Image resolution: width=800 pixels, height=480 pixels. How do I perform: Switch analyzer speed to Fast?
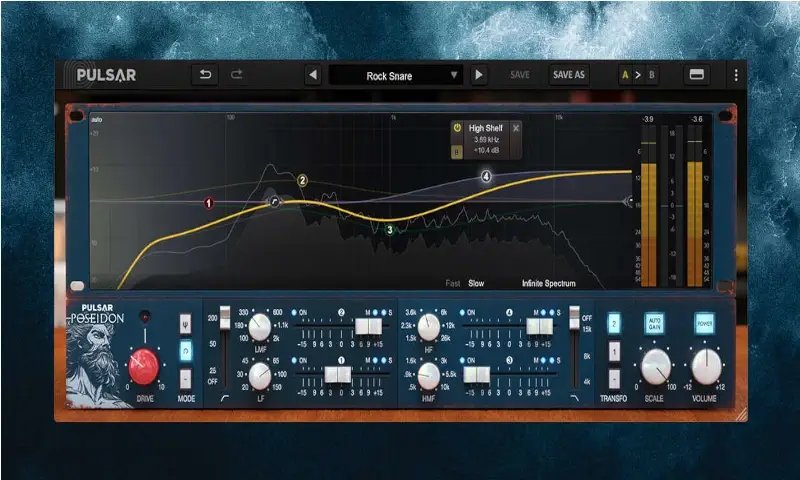[x=453, y=283]
